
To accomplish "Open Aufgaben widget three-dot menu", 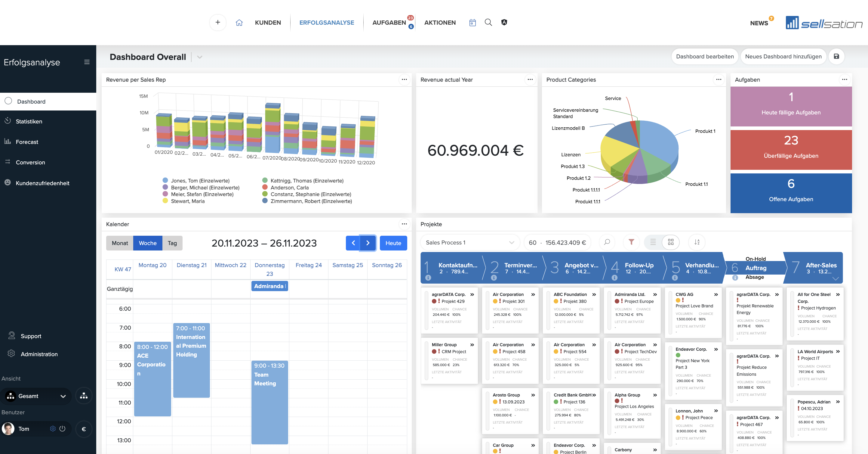I will pyautogui.click(x=845, y=79).
